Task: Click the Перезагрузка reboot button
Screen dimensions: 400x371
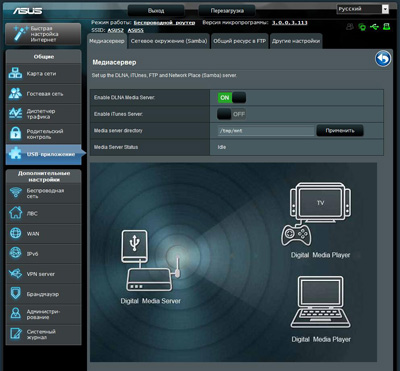Action: pyautogui.click(x=227, y=11)
